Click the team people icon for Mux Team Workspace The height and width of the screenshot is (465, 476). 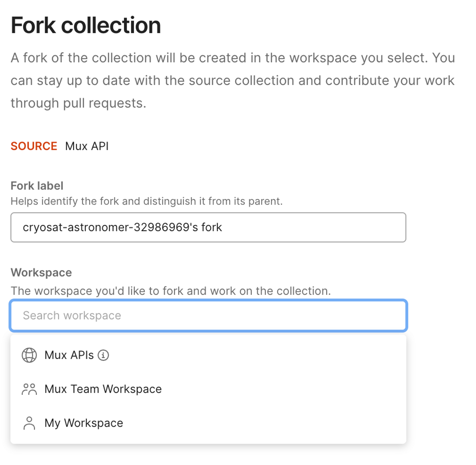(x=29, y=389)
